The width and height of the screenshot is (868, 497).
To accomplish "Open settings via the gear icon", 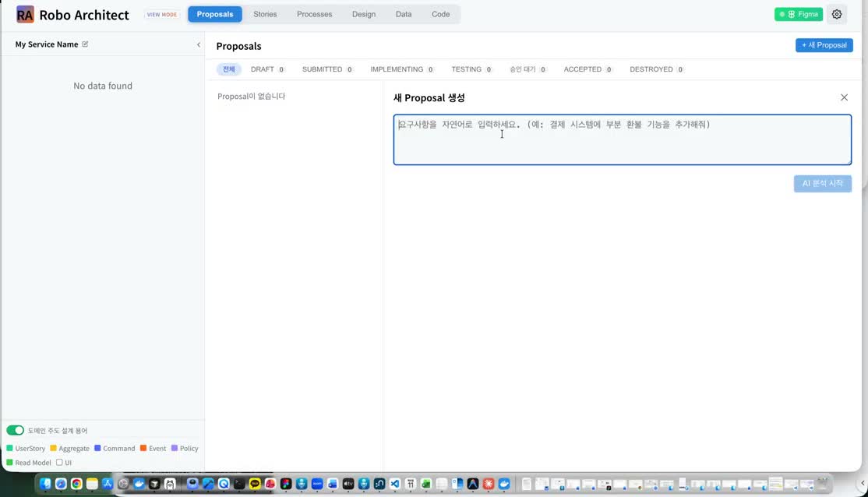I will point(837,14).
